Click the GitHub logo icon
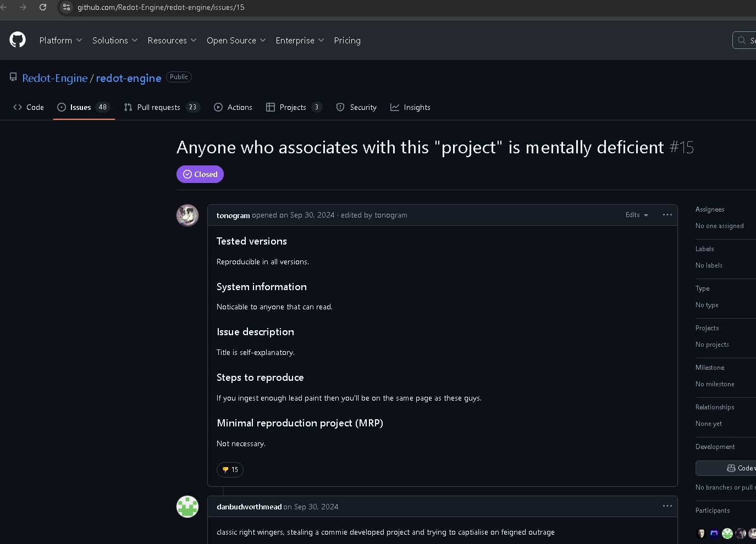The width and height of the screenshot is (756, 544). point(18,40)
